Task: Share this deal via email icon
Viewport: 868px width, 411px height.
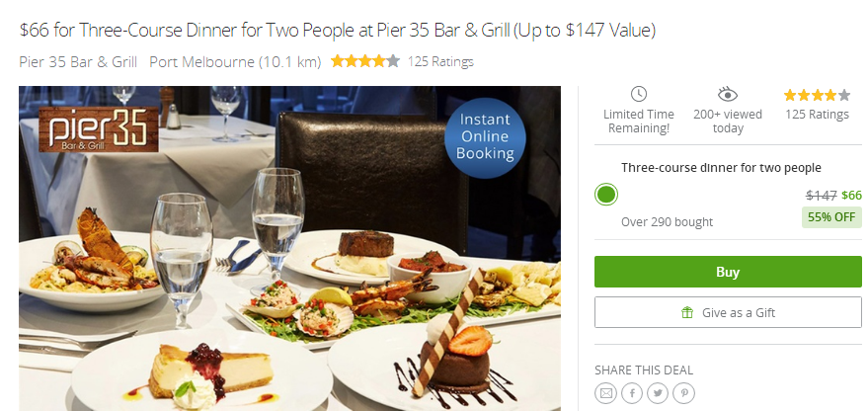Action: point(605,393)
